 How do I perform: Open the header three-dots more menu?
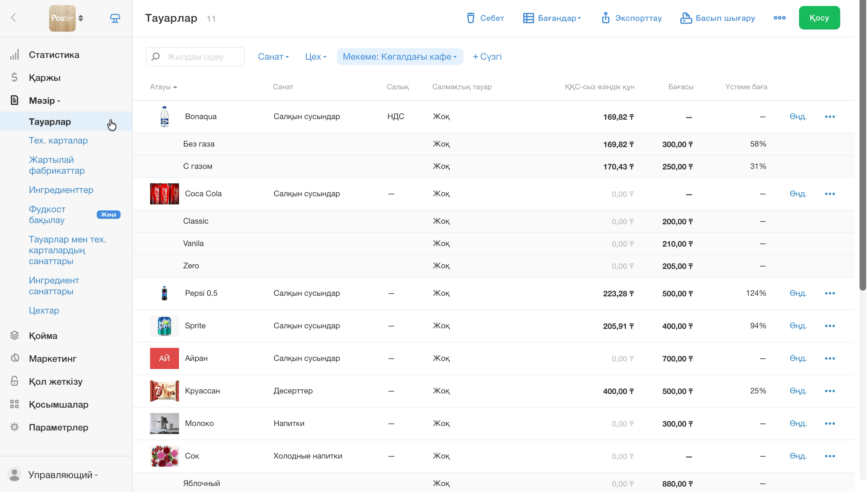point(779,18)
